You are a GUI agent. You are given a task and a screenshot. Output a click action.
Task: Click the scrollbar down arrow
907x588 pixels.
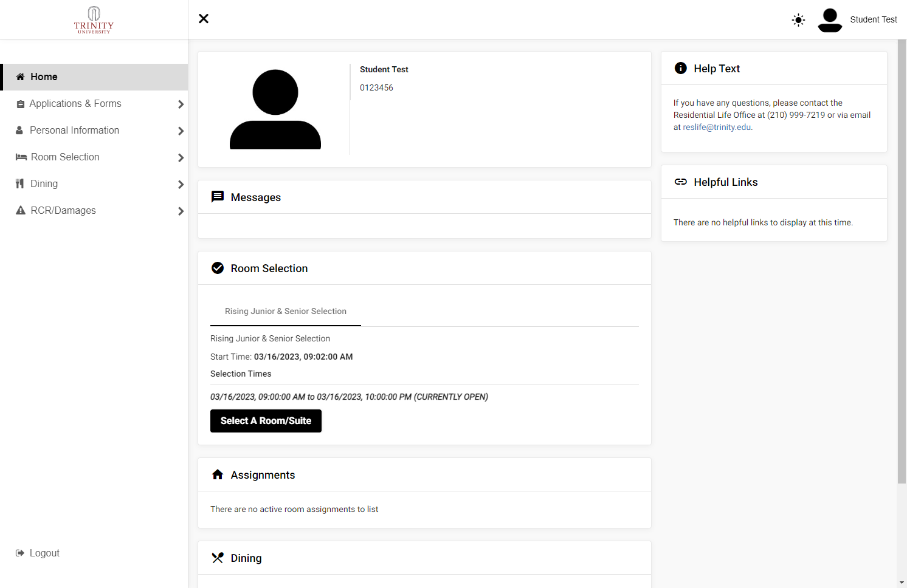[902, 583]
